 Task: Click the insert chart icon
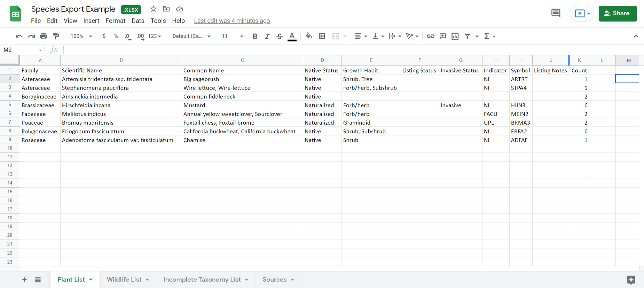click(x=455, y=36)
